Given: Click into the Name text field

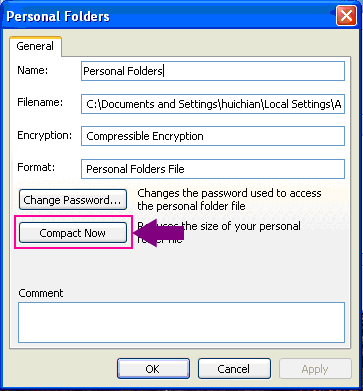Looking at the screenshot, I should click(213, 71).
